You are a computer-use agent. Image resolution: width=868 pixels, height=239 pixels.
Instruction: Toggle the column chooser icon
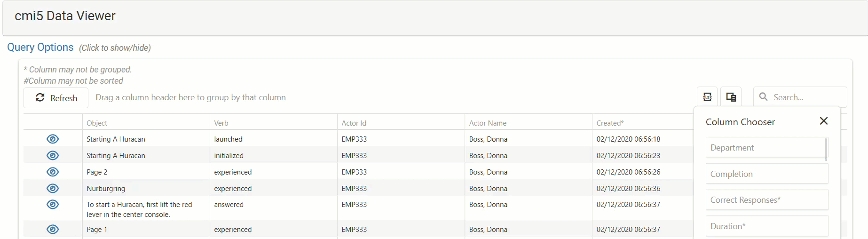click(x=731, y=97)
